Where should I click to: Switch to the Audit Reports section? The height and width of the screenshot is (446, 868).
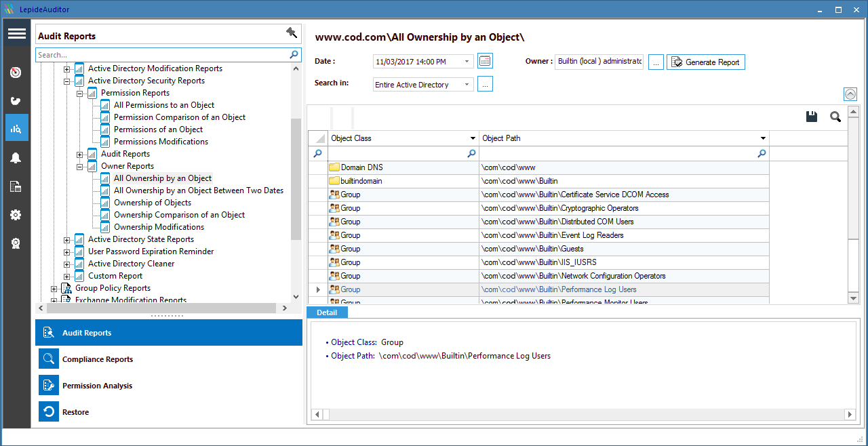pyautogui.click(x=169, y=333)
